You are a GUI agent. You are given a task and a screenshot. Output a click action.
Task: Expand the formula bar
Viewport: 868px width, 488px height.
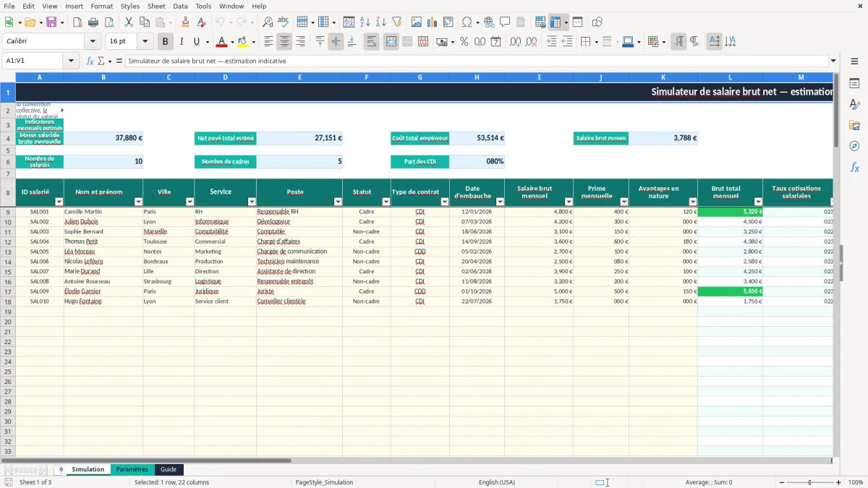point(833,61)
